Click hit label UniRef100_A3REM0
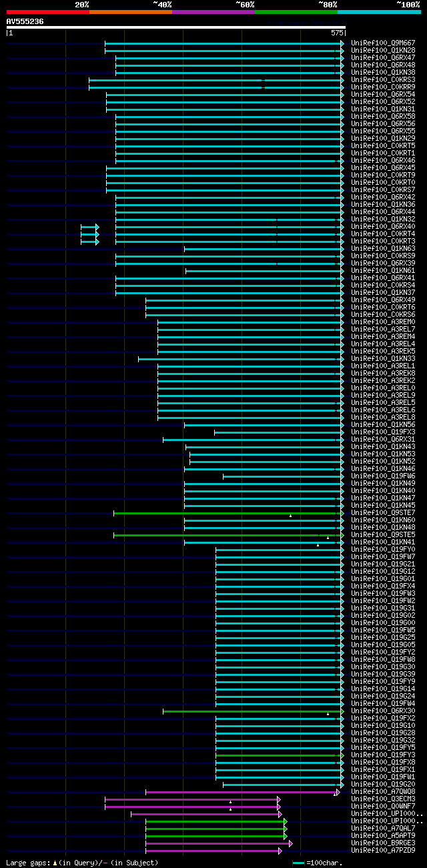 pyautogui.click(x=383, y=322)
